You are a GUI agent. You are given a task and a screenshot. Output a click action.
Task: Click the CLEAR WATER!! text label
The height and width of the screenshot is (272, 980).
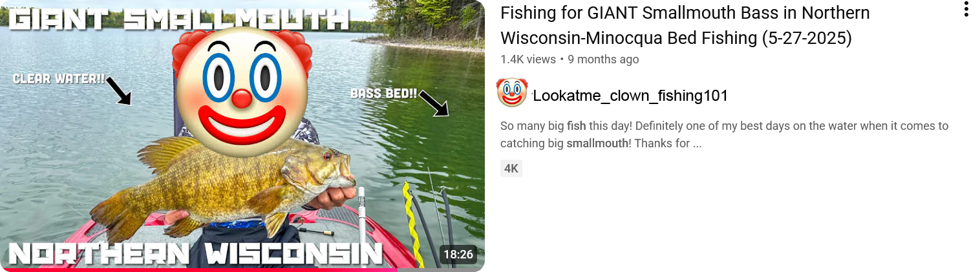click(x=59, y=79)
